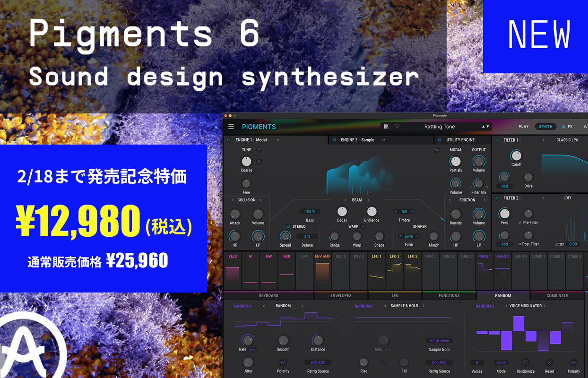Screen dimensions: 588x378
Task: Toggle the FX power button
Action: pos(563,127)
